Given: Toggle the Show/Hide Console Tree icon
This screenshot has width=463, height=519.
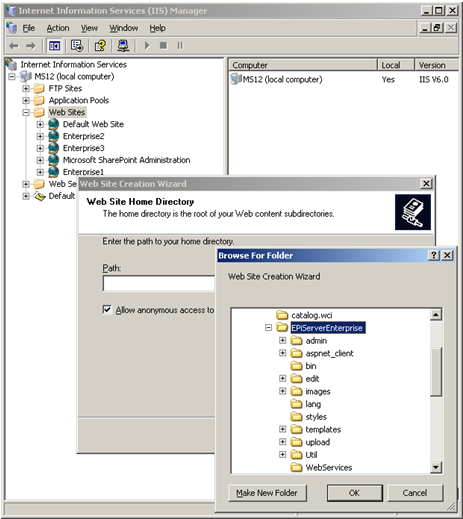Looking at the screenshot, I should (x=54, y=46).
